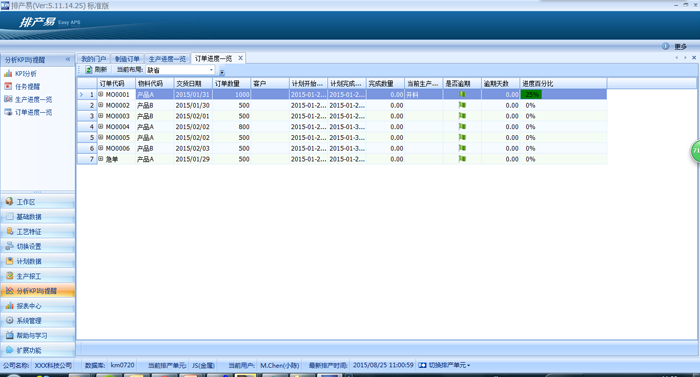Sort by the 订单代码 column header
Image resolution: width=700 pixels, height=377 pixels.
pyautogui.click(x=116, y=84)
